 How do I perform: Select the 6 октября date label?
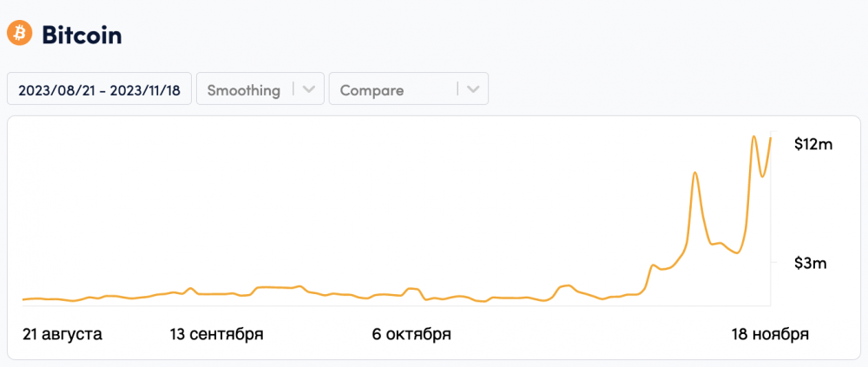click(x=411, y=334)
